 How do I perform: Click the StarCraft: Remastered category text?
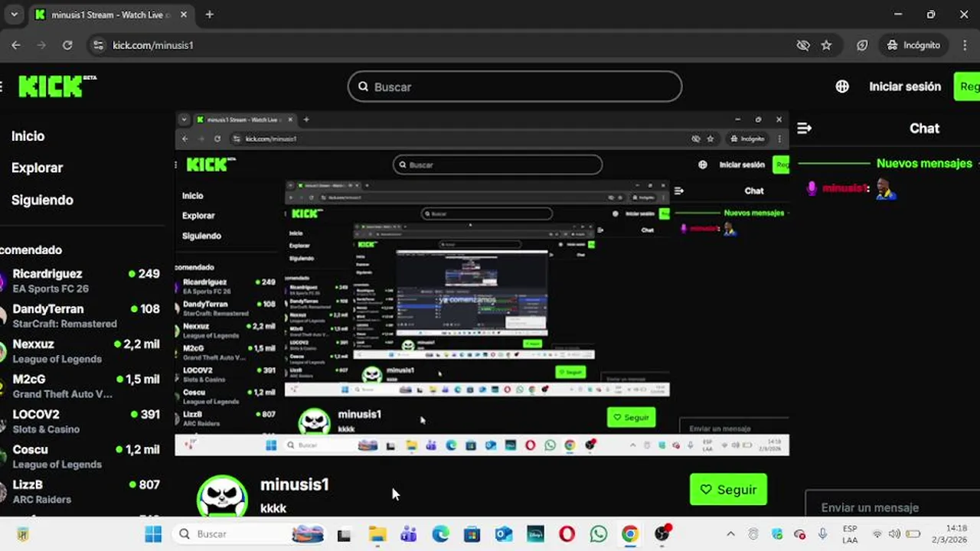click(x=65, y=324)
